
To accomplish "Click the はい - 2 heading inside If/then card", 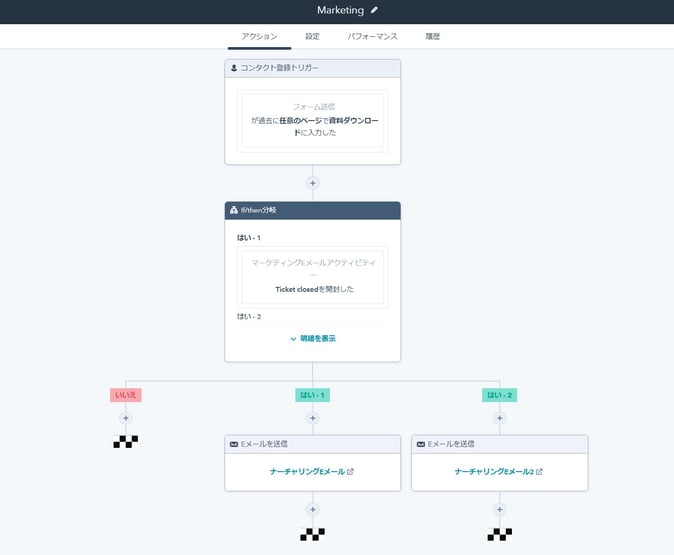I will (x=249, y=316).
